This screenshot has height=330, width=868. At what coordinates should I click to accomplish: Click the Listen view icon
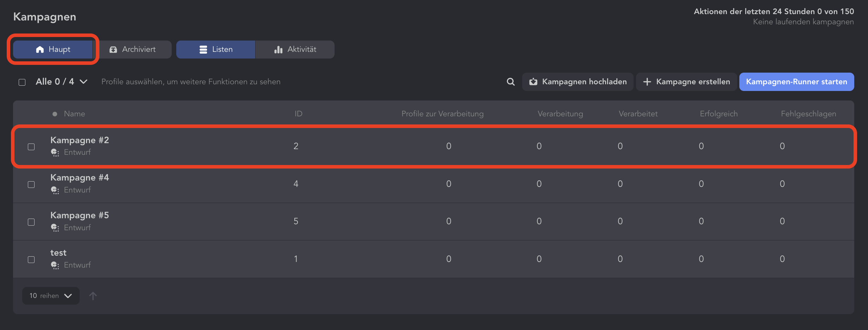[203, 49]
